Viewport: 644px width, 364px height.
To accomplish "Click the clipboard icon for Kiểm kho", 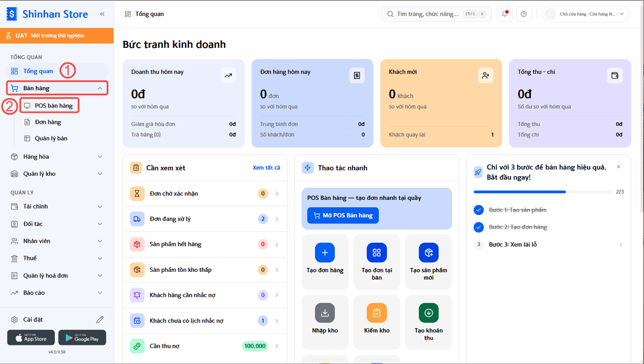I will coord(377,313).
